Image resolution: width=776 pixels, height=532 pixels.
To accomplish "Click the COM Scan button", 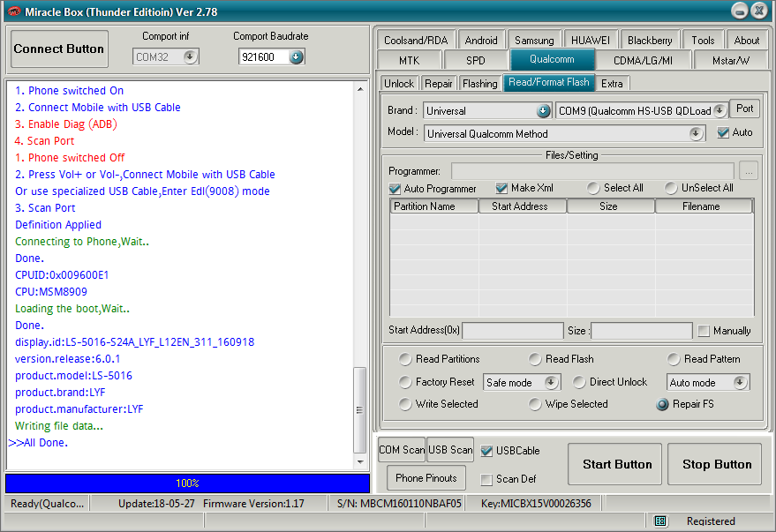I will (402, 449).
